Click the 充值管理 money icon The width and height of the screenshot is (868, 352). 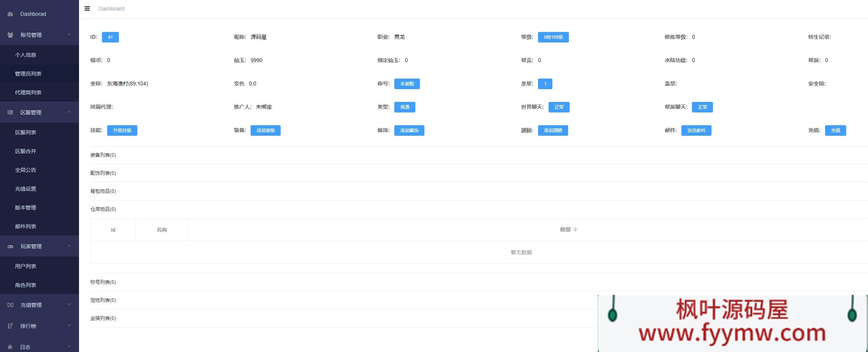11,305
